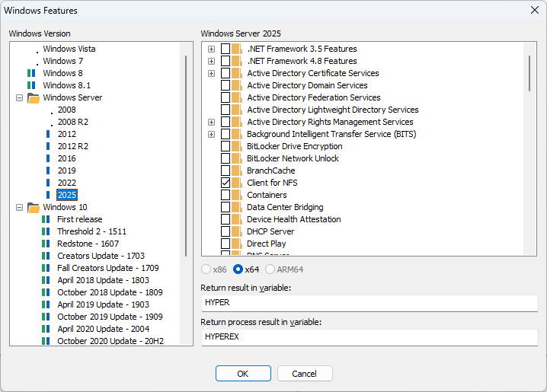Viewport: 547px width, 392px height.
Task: Click the April 2018 Update - 1803 icon
Action: coord(46,280)
